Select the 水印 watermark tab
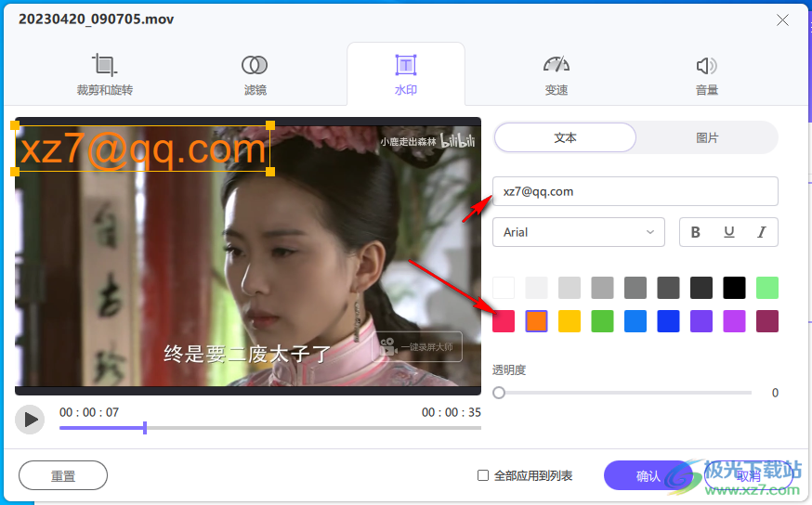Screen dimensions: 812x505 point(405,75)
